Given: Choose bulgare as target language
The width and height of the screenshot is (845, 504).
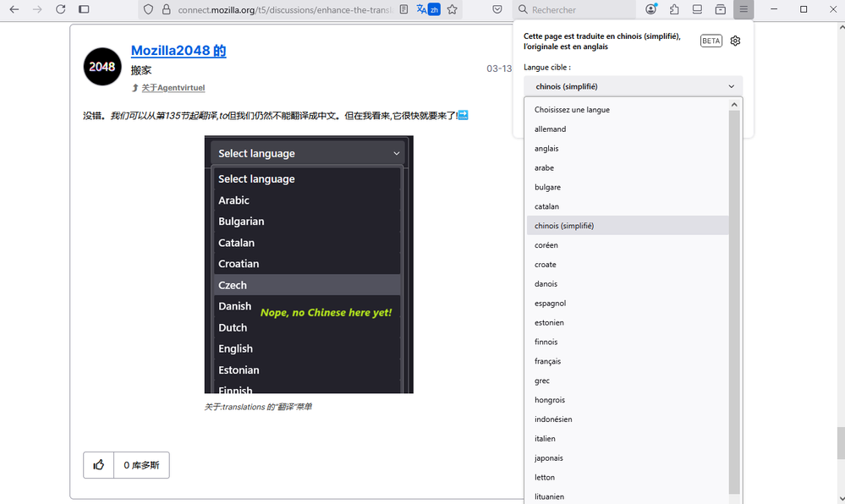Looking at the screenshot, I should tap(628, 187).
